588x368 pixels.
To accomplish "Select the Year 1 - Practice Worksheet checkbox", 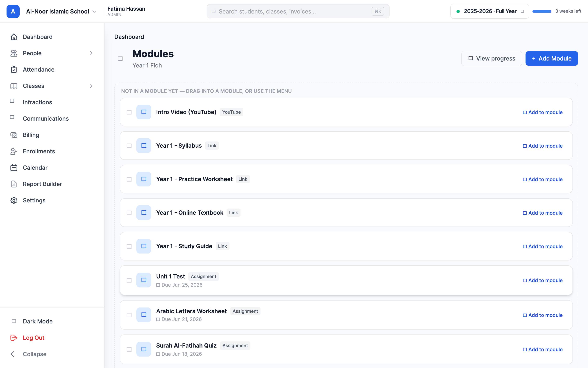I will 129,179.
